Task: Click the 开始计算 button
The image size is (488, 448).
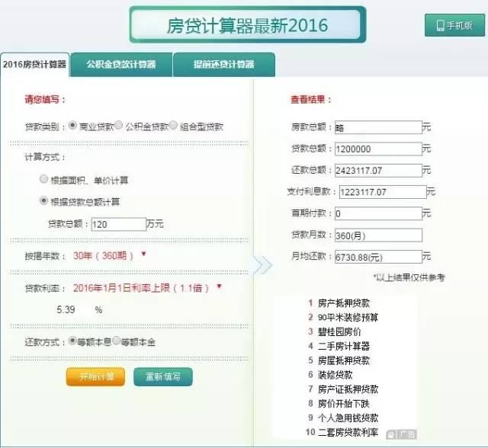Action: [x=95, y=377]
